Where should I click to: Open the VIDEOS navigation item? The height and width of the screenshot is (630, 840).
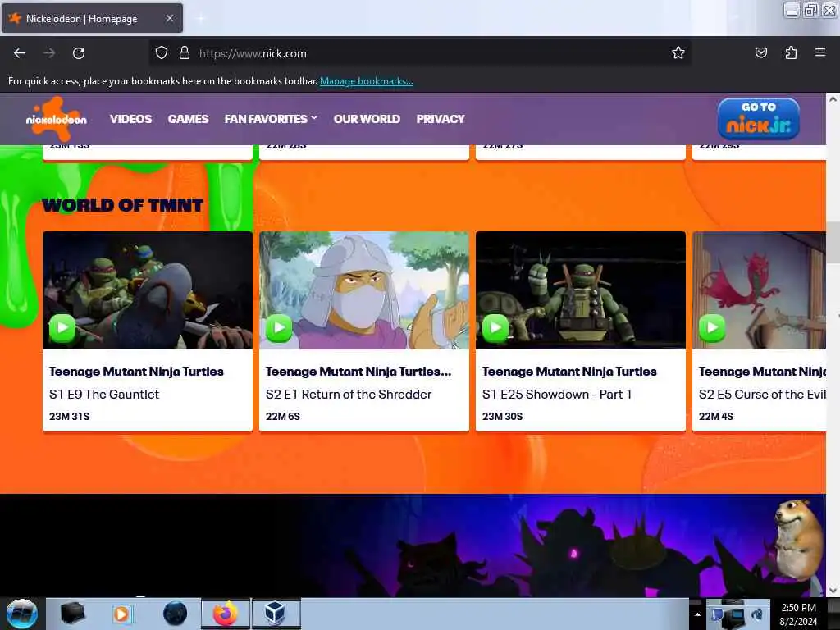[x=130, y=119]
